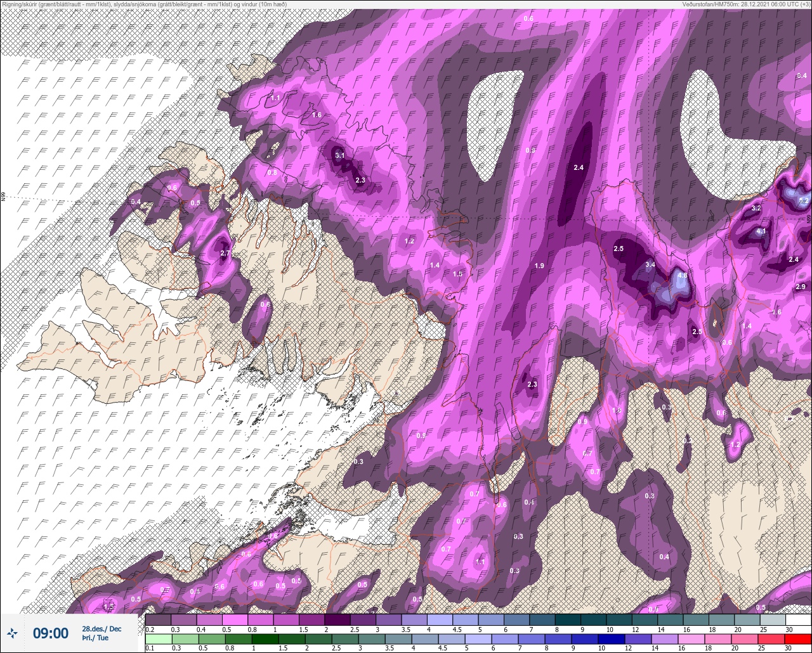Click the 3.1 precipitation value on the map
Viewport: 812px width, 653px height.
(x=339, y=155)
